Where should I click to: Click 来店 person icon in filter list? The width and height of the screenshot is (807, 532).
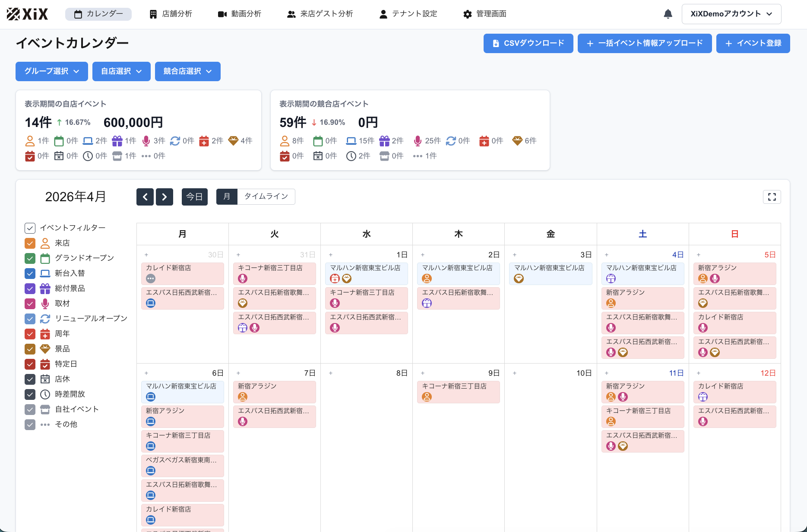[45, 243]
